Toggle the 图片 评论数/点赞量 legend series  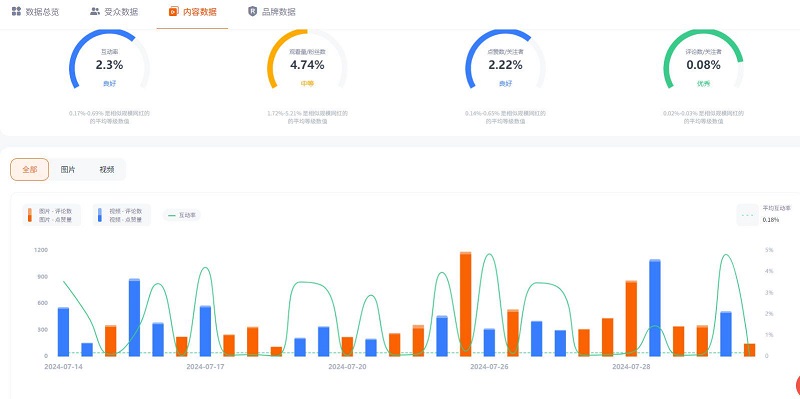(52, 215)
